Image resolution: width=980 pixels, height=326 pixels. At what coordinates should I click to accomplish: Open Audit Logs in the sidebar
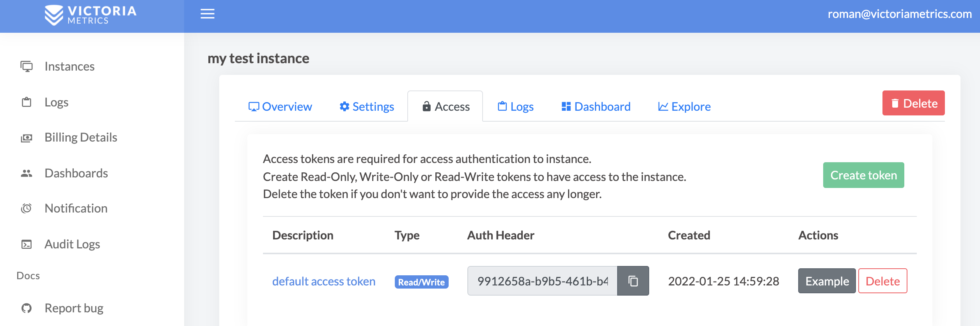[72, 244]
